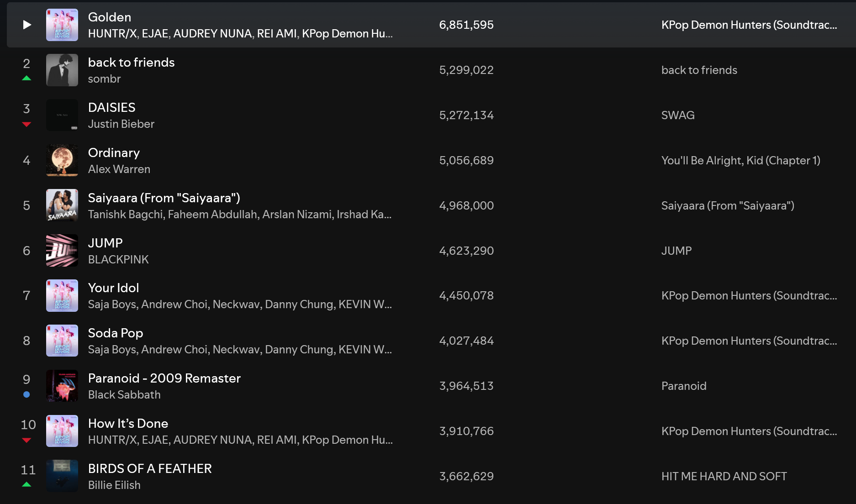Open BIRDS OF A FEATHER cover art
The width and height of the screenshot is (856, 504).
pyautogui.click(x=62, y=476)
